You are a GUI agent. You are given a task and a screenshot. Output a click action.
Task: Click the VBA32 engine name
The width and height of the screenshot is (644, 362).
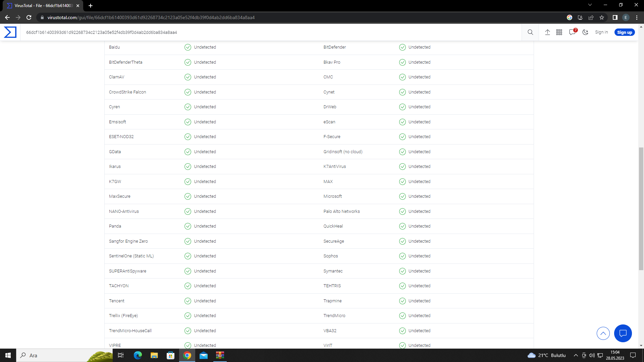(330, 331)
